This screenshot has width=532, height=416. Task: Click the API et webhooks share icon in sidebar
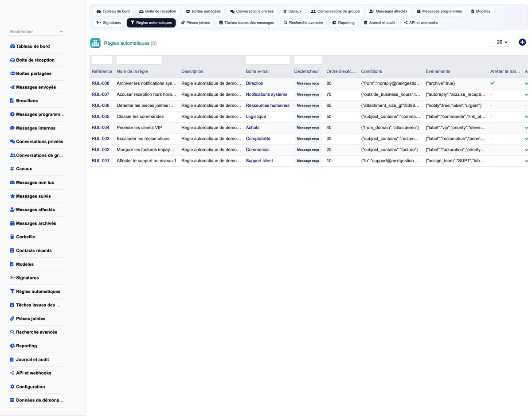(12, 373)
